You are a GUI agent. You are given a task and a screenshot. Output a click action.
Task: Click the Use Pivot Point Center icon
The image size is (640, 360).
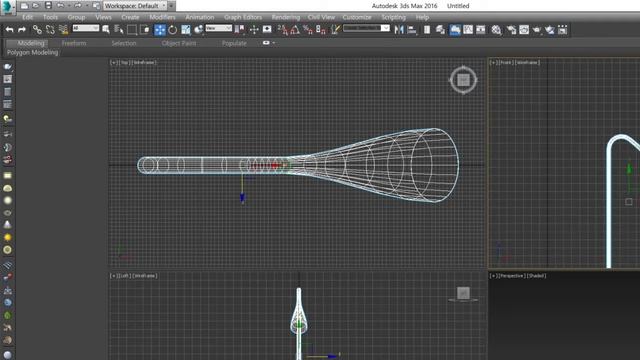240,29
